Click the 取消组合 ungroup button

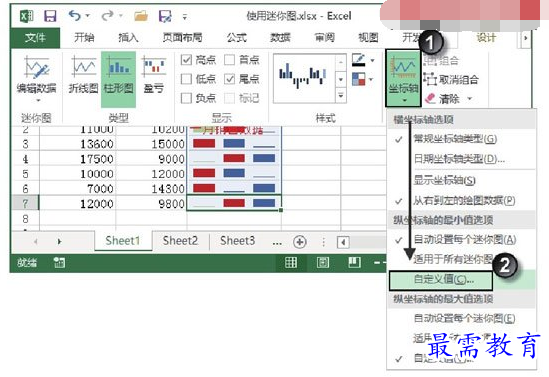click(x=451, y=79)
